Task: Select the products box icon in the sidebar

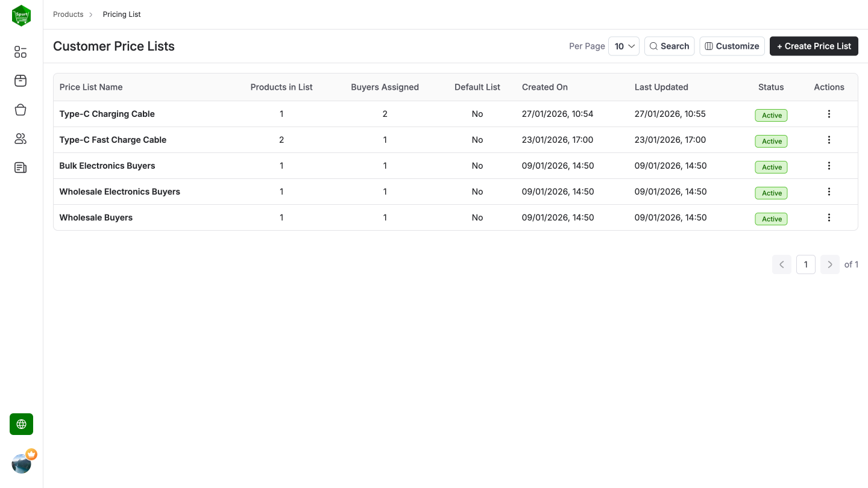Action: (20, 81)
